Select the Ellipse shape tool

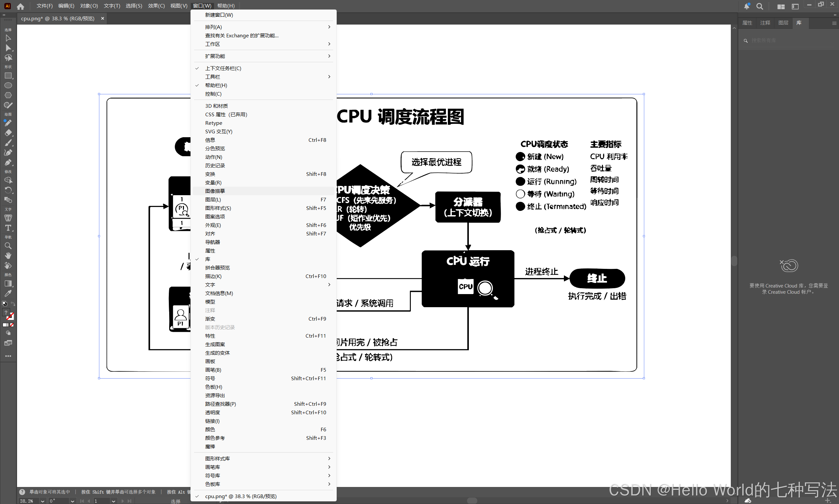8,85
